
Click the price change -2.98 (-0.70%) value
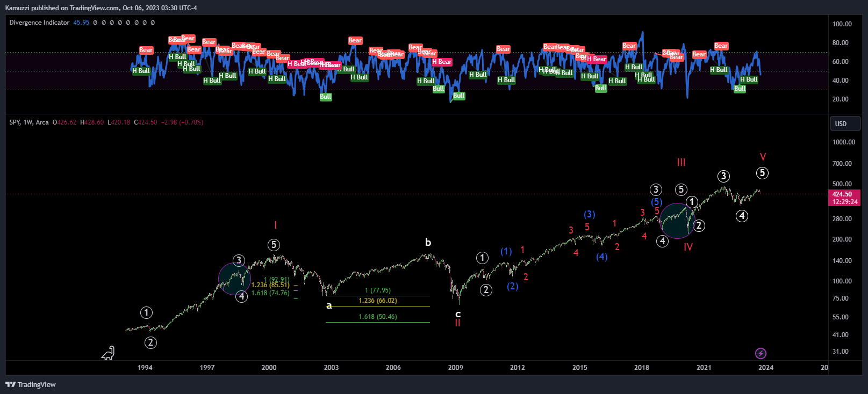(x=182, y=122)
